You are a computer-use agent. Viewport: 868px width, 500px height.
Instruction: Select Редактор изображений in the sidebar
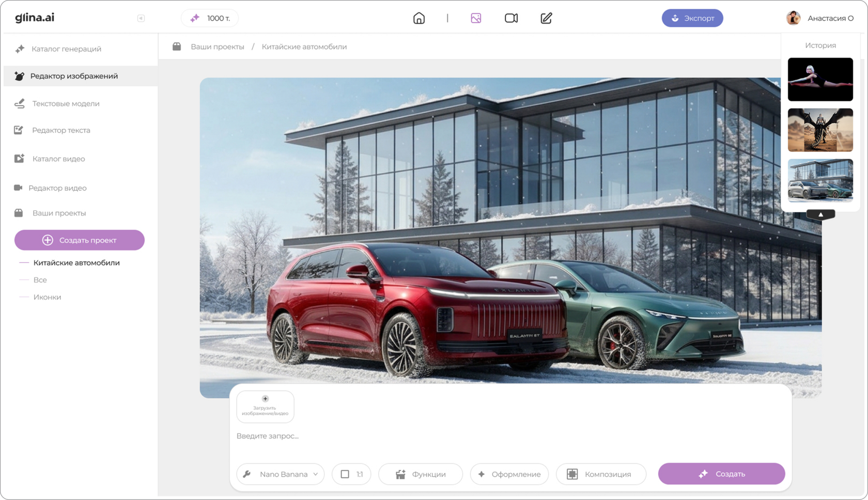click(x=81, y=76)
